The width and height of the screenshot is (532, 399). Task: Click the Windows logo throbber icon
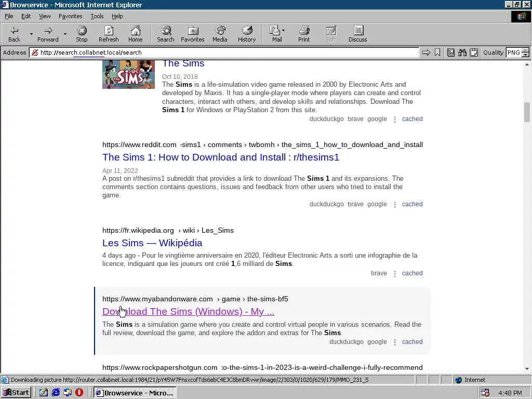click(521, 16)
